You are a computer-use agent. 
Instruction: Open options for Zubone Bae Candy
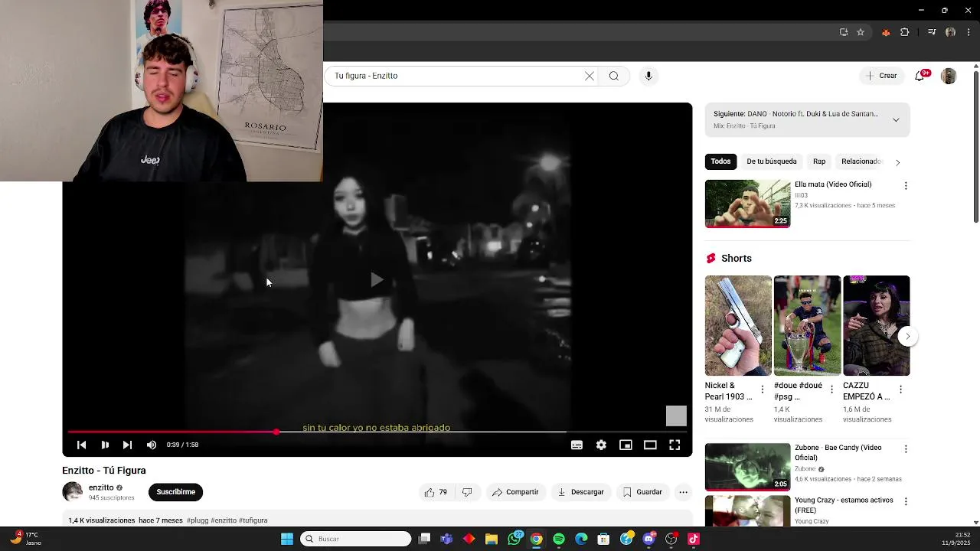pos(906,449)
